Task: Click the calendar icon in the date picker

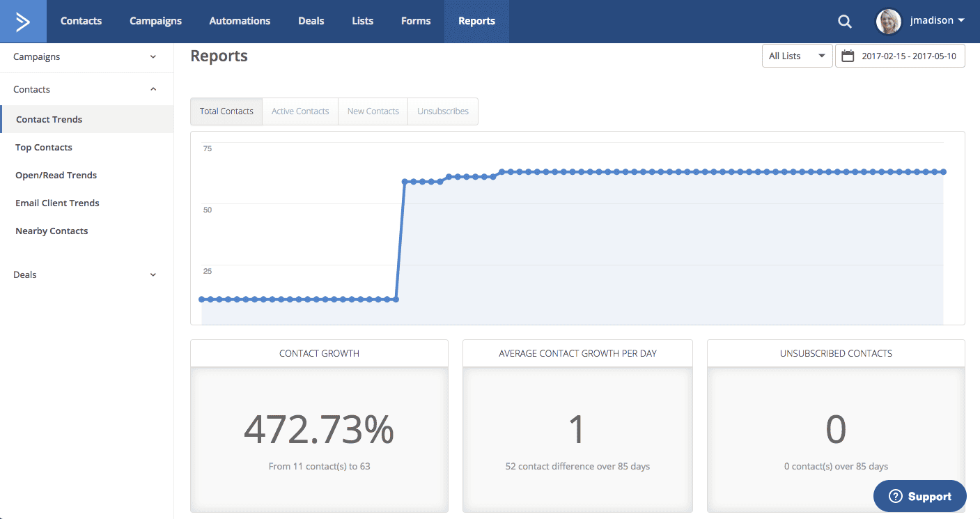Action: click(847, 55)
